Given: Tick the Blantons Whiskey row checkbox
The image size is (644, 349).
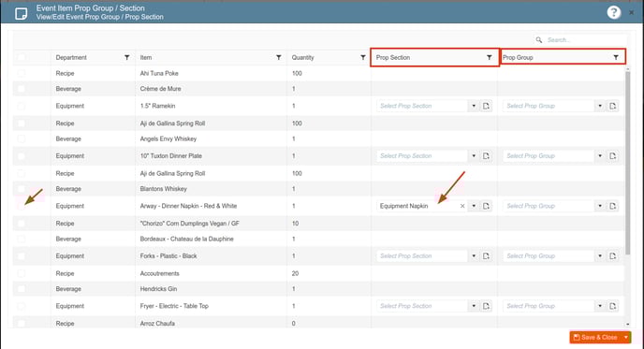Looking at the screenshot, I should [22, 189].
